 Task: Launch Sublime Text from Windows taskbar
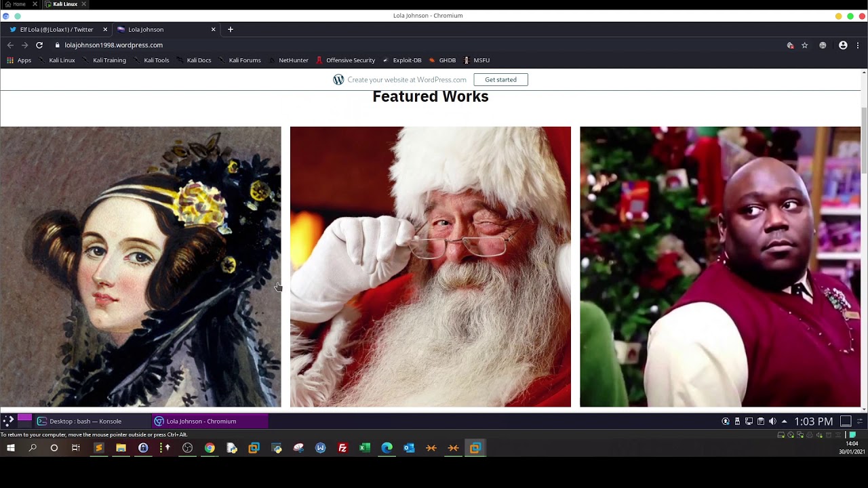99,448
